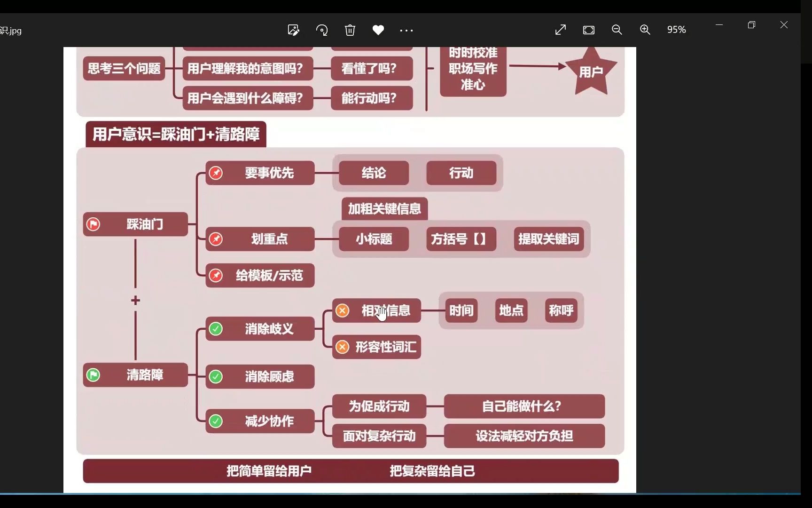Image resolution: width=812 pixels, height=508 pixels.
Task: Click the 提取关键词 box
Action: pyautogui.click(x=548, y=239)
